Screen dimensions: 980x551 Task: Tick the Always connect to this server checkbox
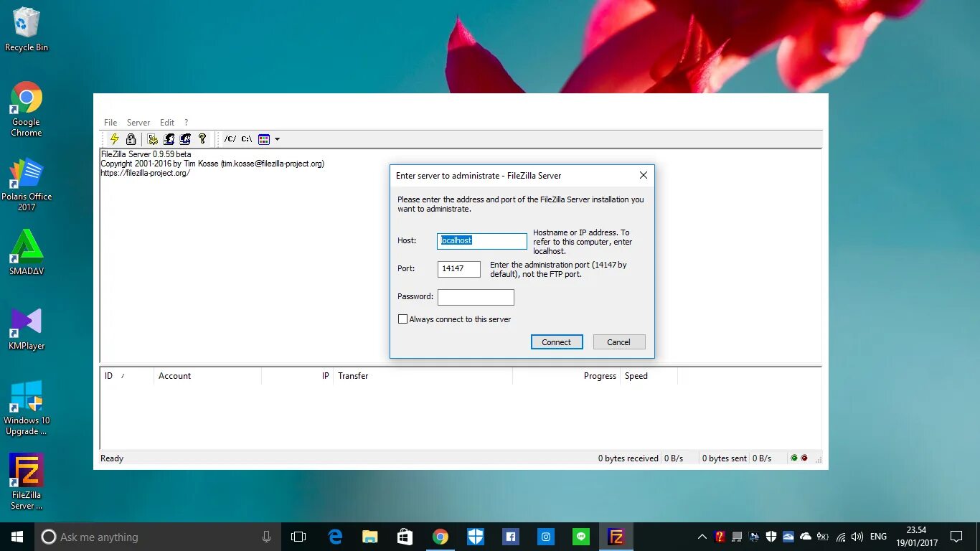pyautogui.click(x=402, y=319)
